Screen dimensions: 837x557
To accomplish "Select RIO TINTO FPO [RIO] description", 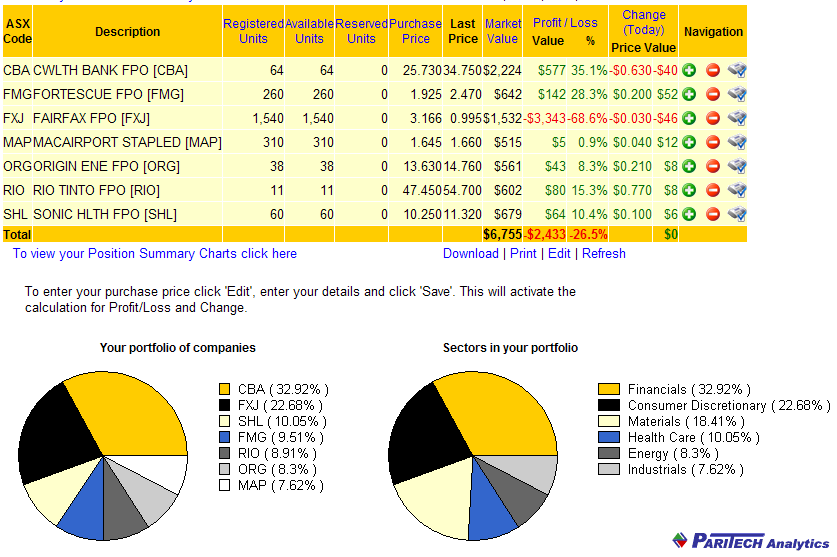I will coord(97,190).
